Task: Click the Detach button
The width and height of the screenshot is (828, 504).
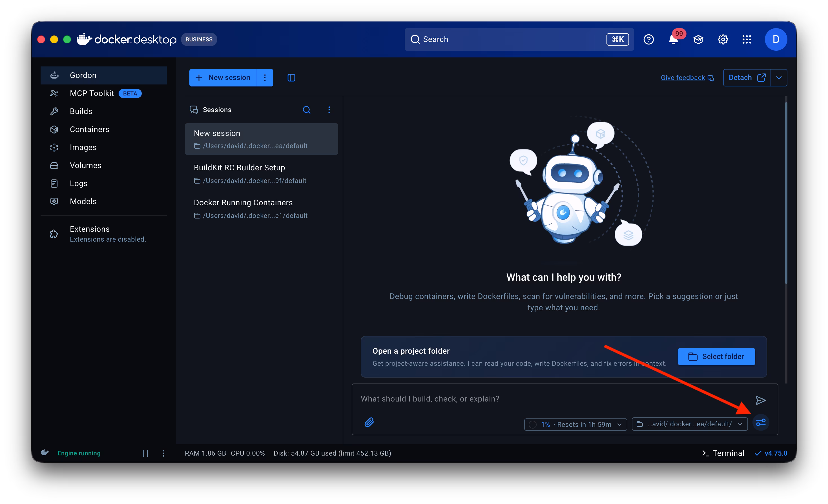Action: pyautogui.click(x=747, y=77)
